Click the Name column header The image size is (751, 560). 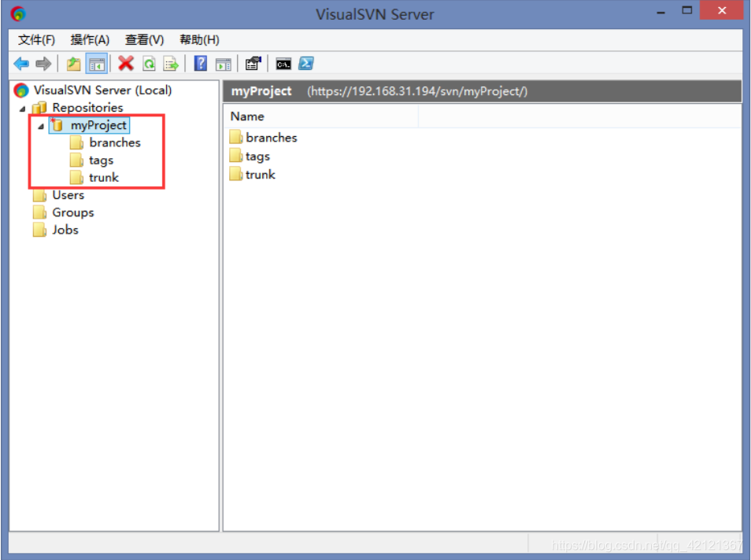click(x=321, y=116)
